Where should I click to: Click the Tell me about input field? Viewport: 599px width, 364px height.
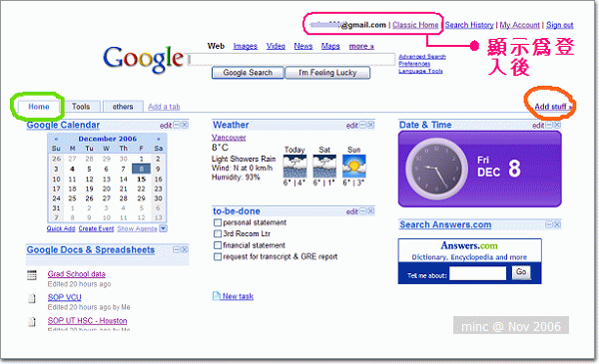477,273
